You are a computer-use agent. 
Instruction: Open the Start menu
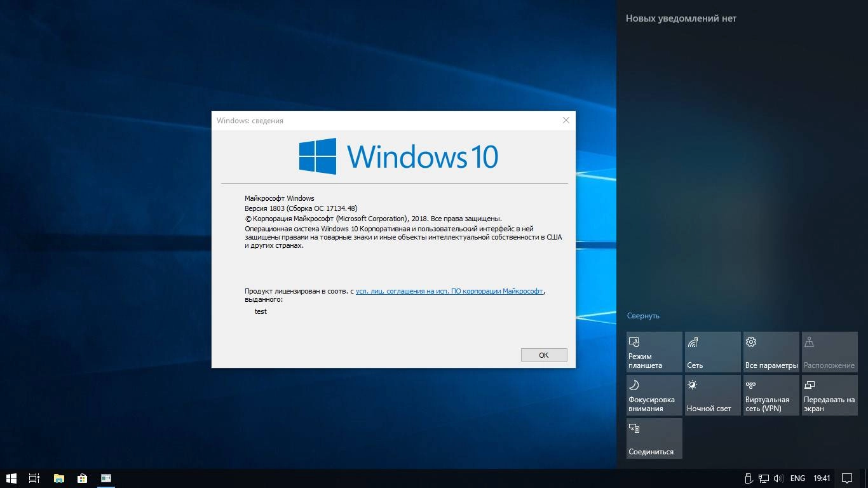tap(11, 478)
